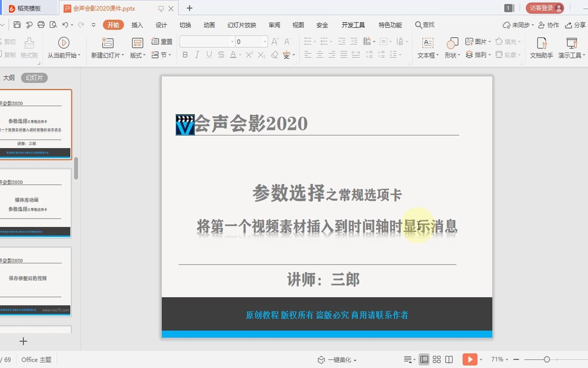
Task: Toggle underline formatting
Action: 209,55
